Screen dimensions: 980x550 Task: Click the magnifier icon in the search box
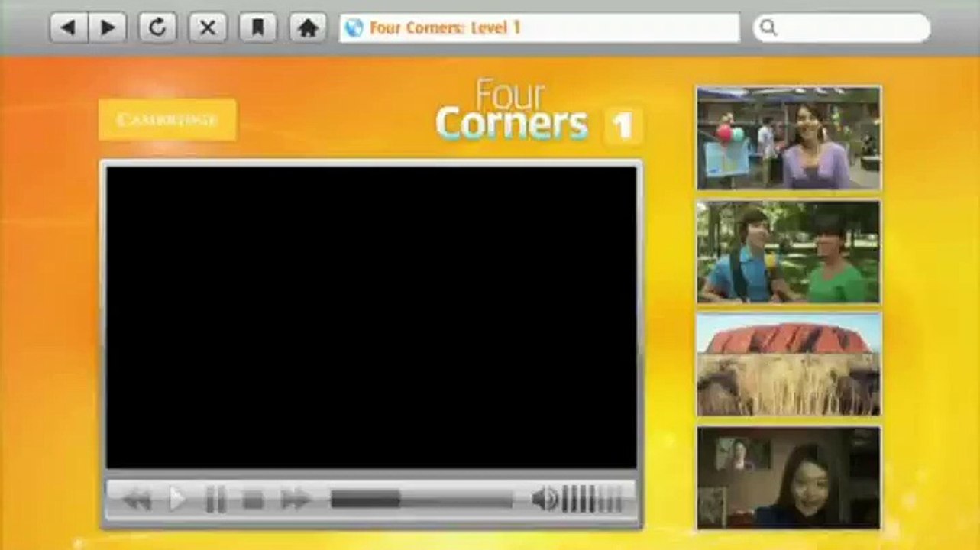[x=768, y=28]
